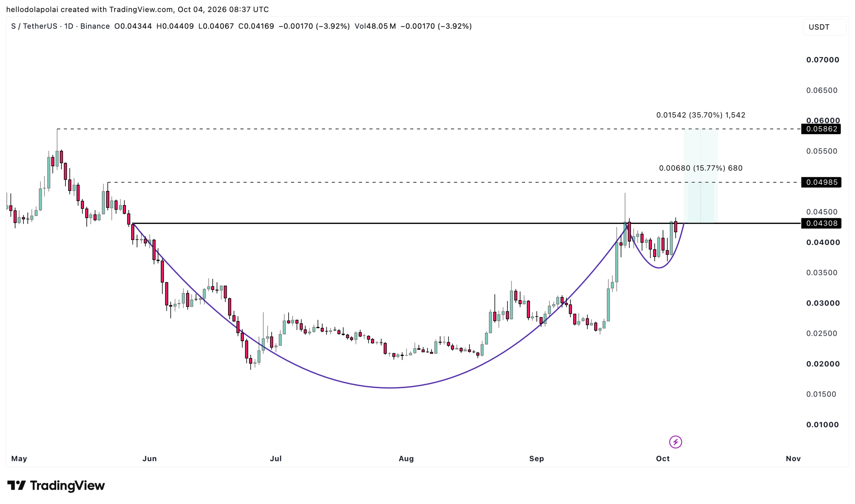Click the 0.00680 (15.77%) 680 measurement label
The height and width of the screenshot is (504, 855).
[701, 168]
